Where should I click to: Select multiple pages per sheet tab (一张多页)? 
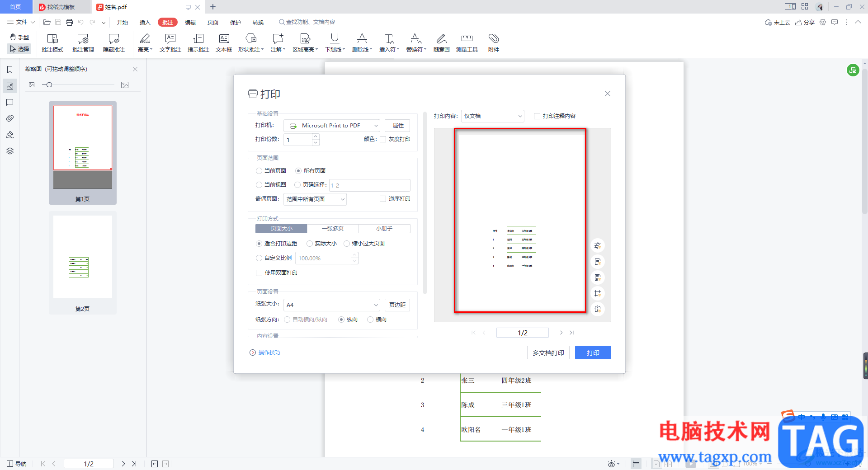333,229
